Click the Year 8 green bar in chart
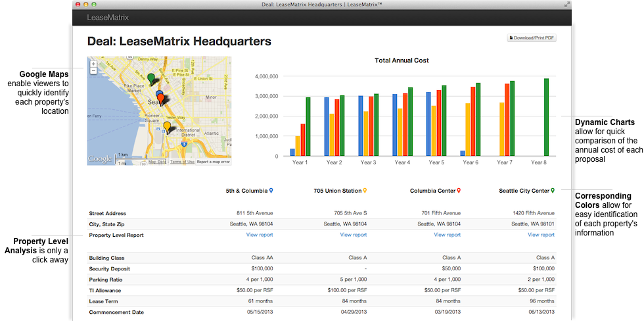This screenshot has width=644, height=321. click(546, 117)
